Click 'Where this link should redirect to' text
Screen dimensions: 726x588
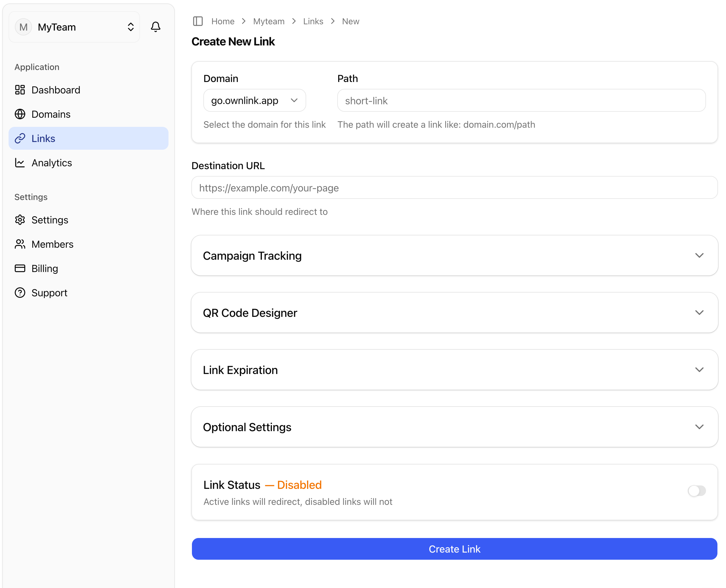pos(259,212)
